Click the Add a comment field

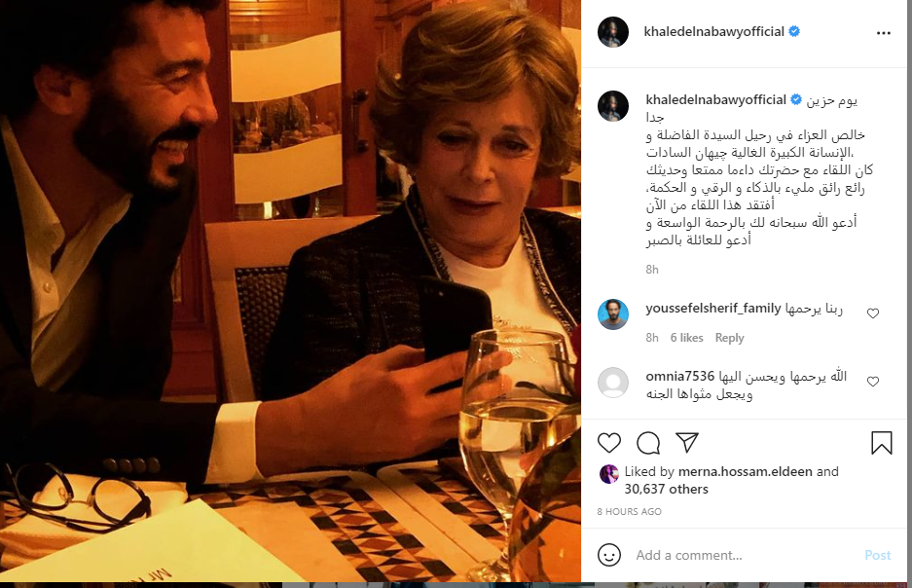(x=740, y=555)
